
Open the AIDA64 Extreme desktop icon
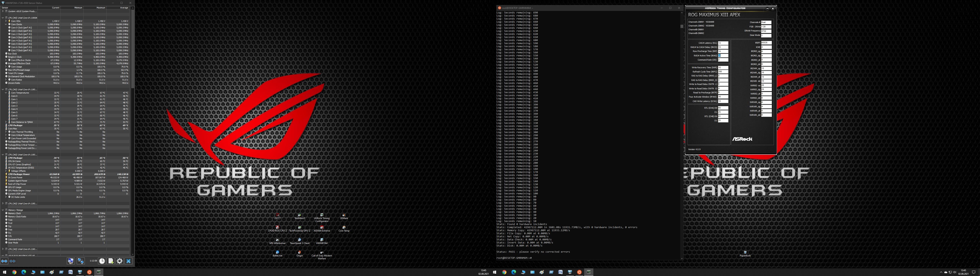(x=322, y=229)
